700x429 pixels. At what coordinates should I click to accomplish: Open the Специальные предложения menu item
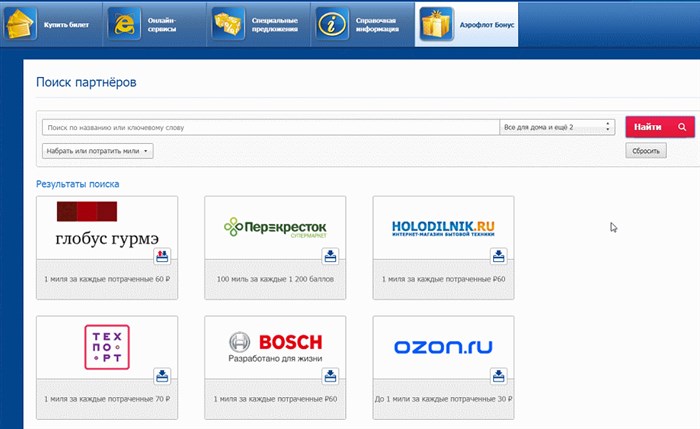[x=259, y=24]
